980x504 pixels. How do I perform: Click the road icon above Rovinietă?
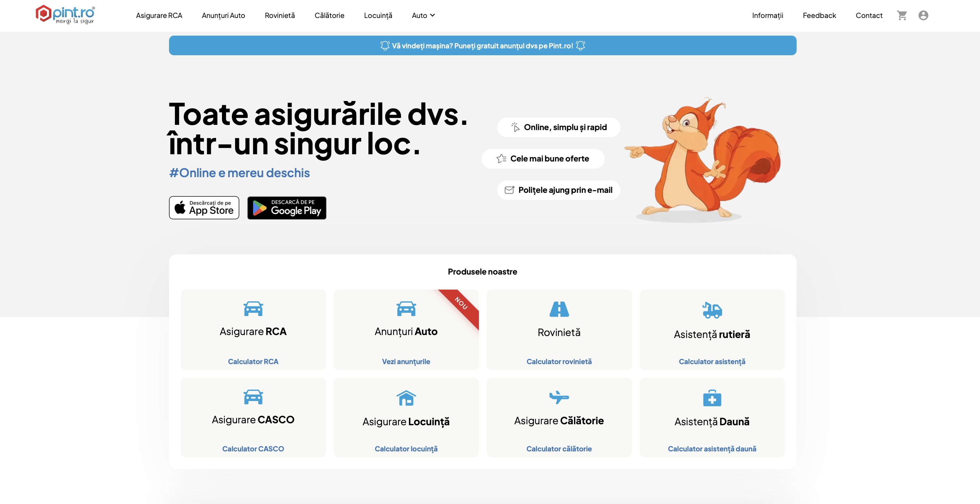(x=559, y=309)
